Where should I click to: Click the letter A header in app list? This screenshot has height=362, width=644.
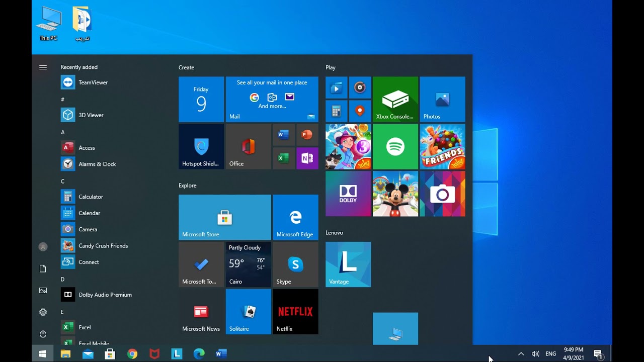pyautogui.click(x=63, y=132)
